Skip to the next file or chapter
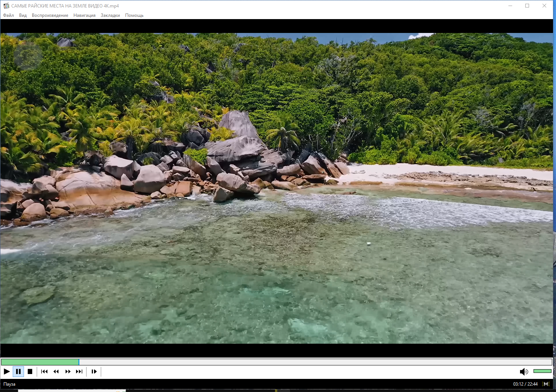 pos(79,371)
